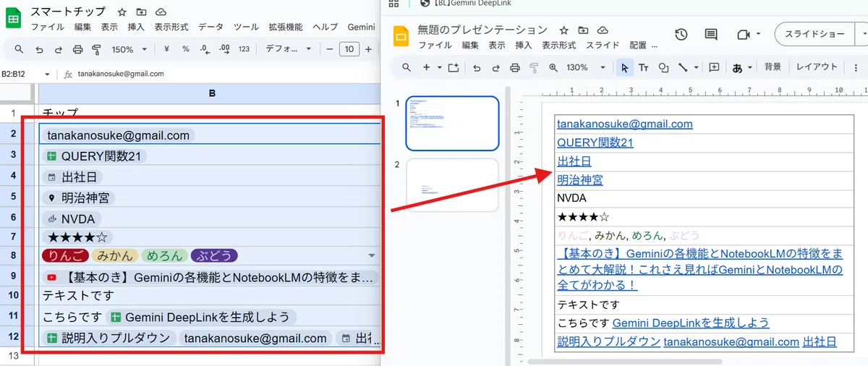Decrease decimal places in Sheets

[x=205, y=49]
